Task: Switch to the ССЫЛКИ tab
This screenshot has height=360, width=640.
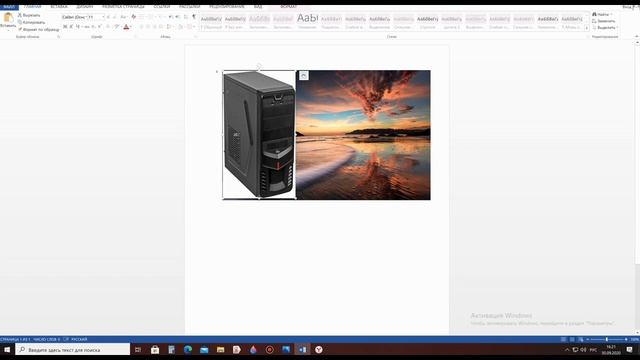Action: 162,7
